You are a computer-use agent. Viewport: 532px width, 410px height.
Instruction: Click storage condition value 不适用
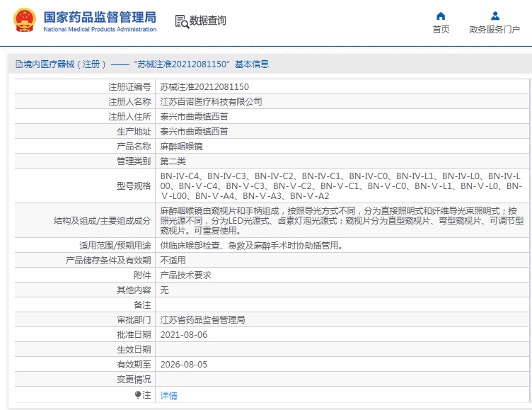point(173,260)
